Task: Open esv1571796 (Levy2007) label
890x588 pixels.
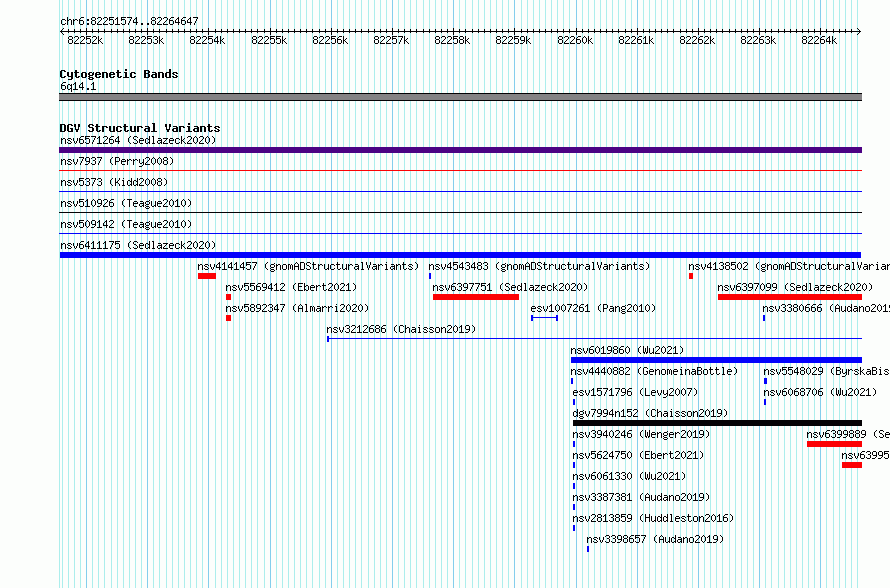Action: [x=635, y=392]
